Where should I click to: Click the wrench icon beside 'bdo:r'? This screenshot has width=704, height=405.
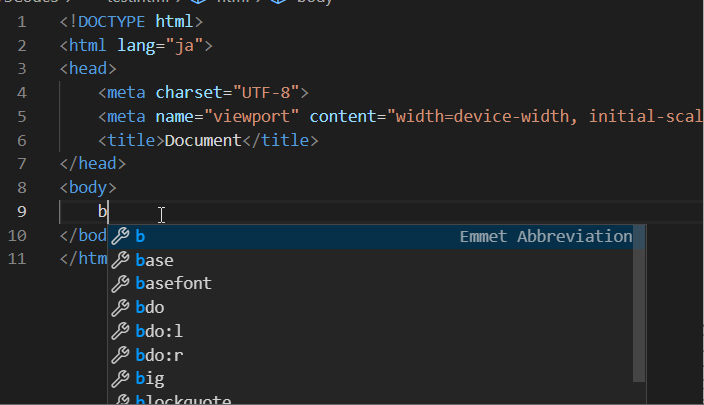click(x=120, y=355)
